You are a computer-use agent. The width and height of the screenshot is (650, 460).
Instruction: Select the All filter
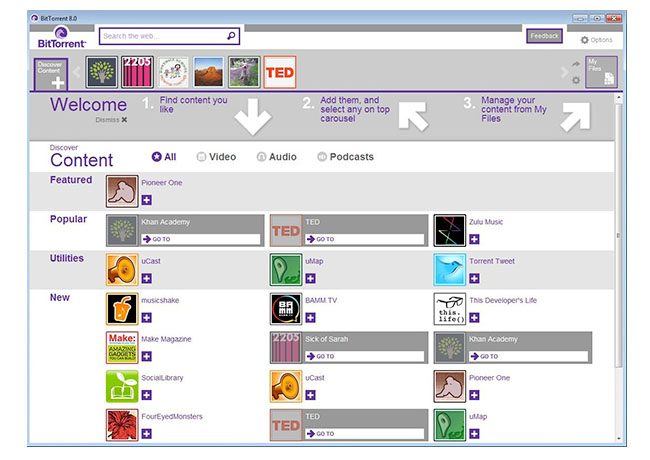[164, 157]
